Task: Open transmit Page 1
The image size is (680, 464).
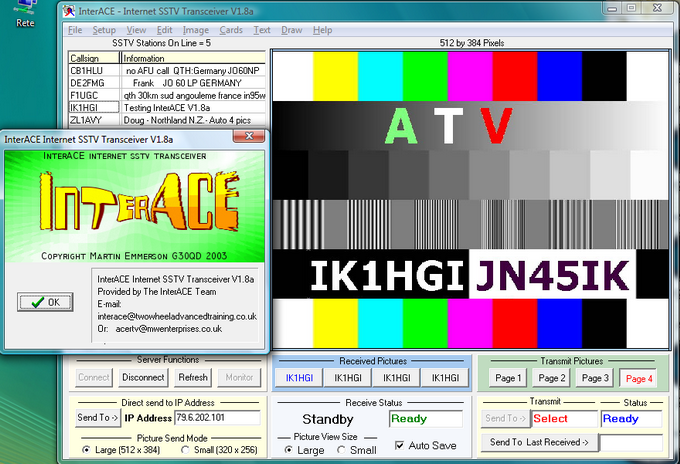Action: (508, 378)
